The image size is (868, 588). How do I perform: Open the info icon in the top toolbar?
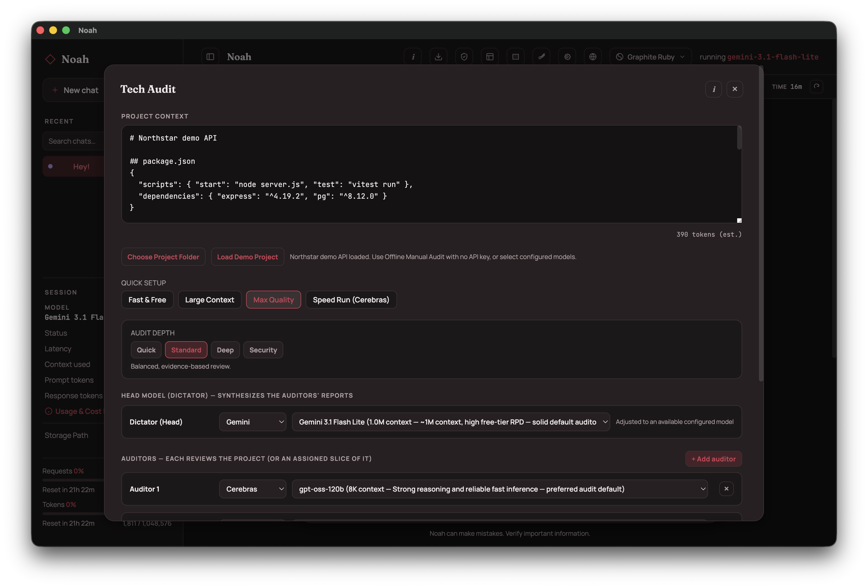click(413, 57)
